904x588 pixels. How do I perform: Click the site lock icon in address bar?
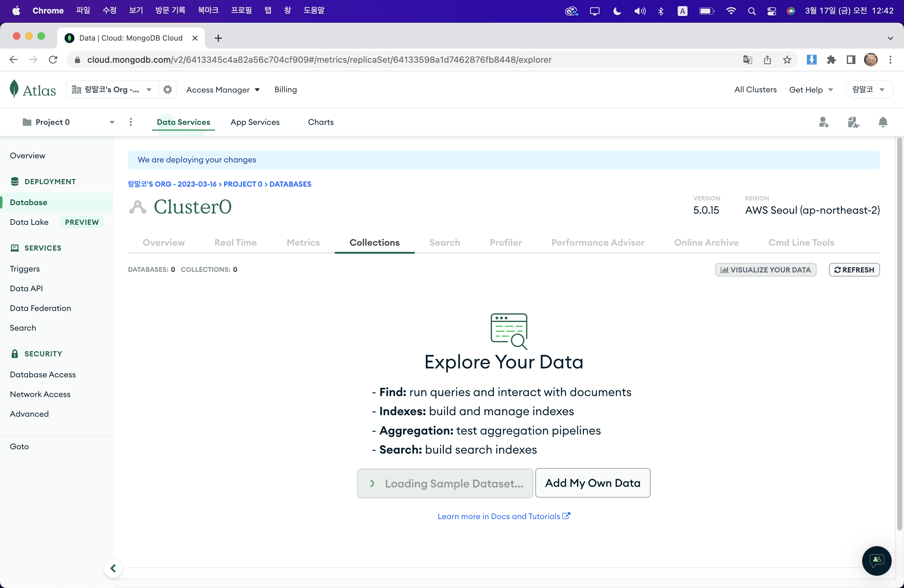point(77,60)
